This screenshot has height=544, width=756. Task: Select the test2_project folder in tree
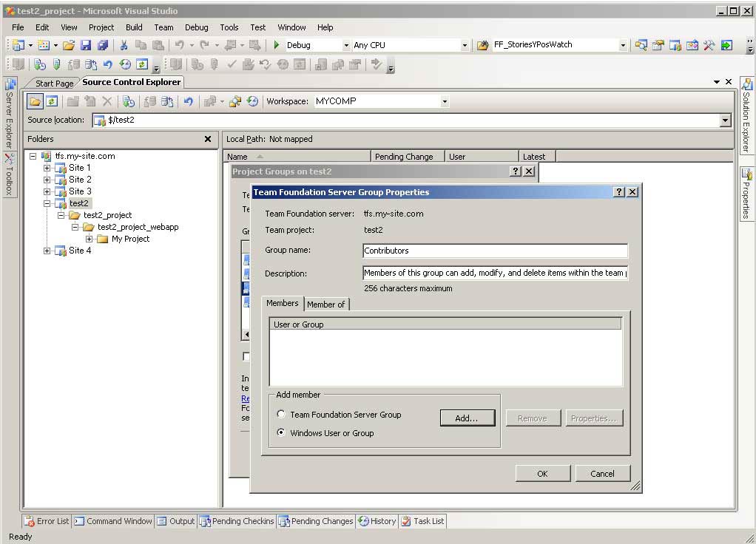point(107,215)
